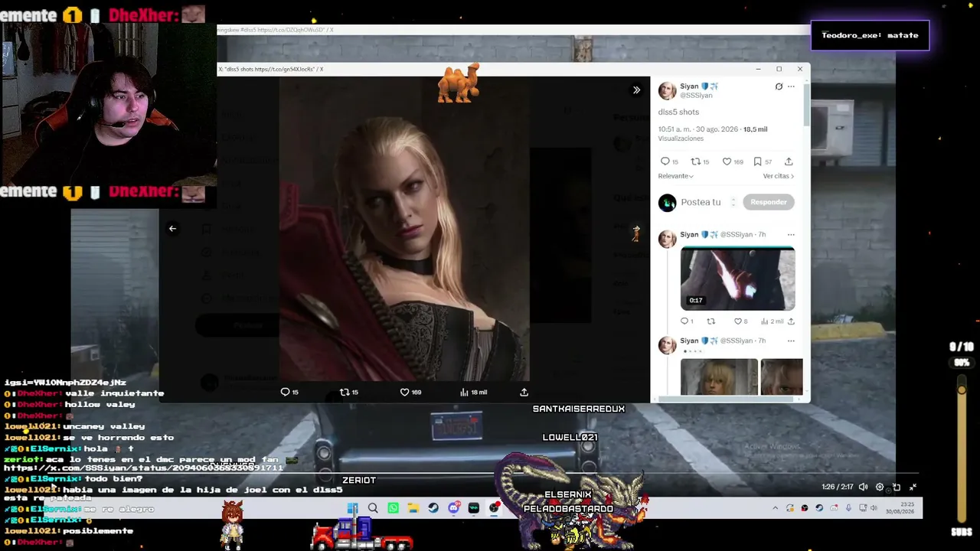This screenshot has width=980, height=551.
Task: Share the video reply tweet
Action: [791, 321]
